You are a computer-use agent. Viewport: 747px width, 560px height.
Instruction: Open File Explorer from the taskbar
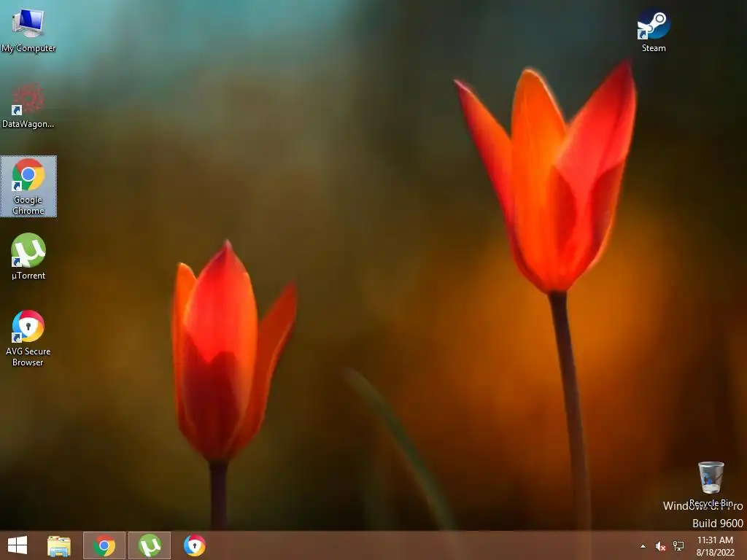59,545
